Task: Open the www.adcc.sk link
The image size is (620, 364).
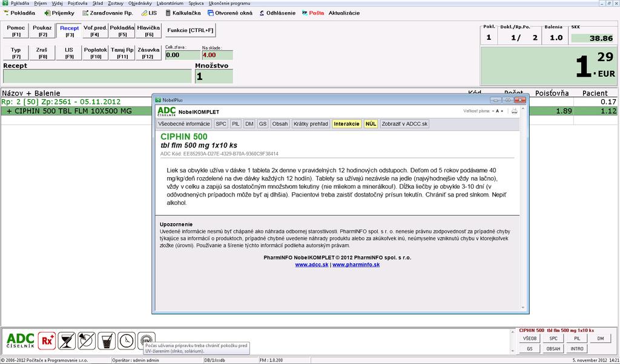Action: point(312,264)
